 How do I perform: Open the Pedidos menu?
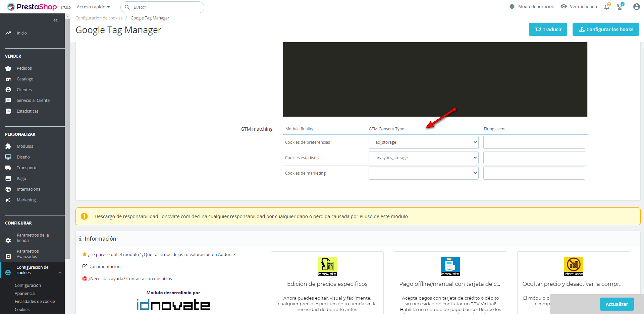24,68
